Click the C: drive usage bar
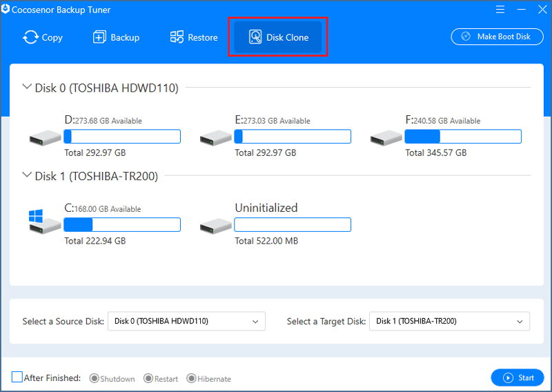Viewport: 552px width, 392px height. [122, 225]
